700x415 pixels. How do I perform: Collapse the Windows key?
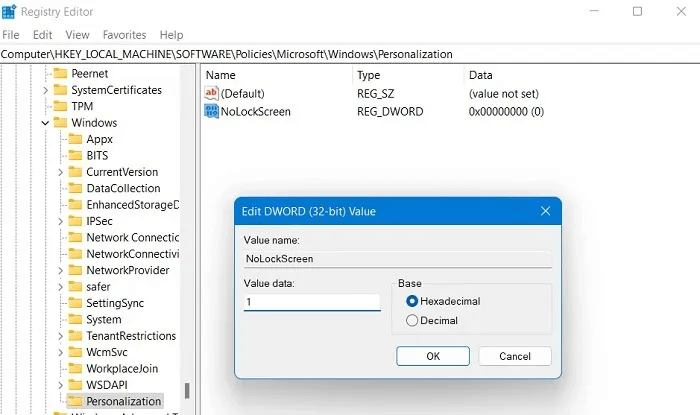click(45, 123)
